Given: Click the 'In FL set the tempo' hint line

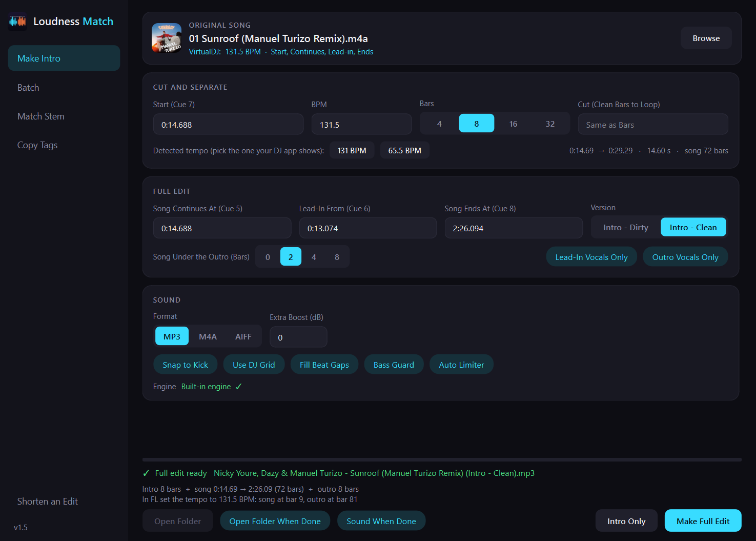Looking at the screenshot, I should (x=250, y=499).
